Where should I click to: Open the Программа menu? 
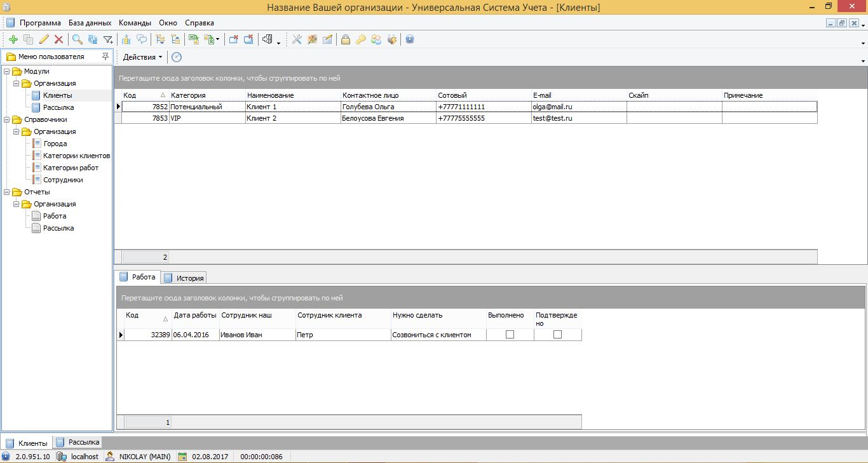[40, 23]
